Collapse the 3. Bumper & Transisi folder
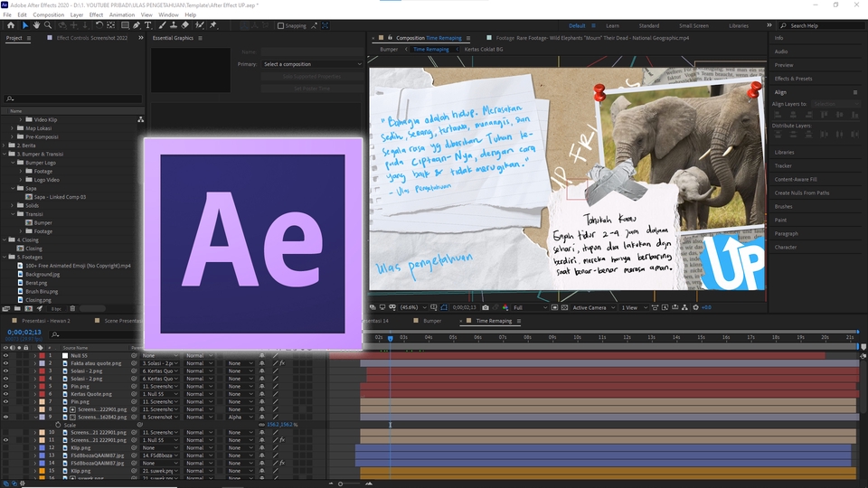Image resolution: width=868 pixels, height=488 pixels. (5, 154)
